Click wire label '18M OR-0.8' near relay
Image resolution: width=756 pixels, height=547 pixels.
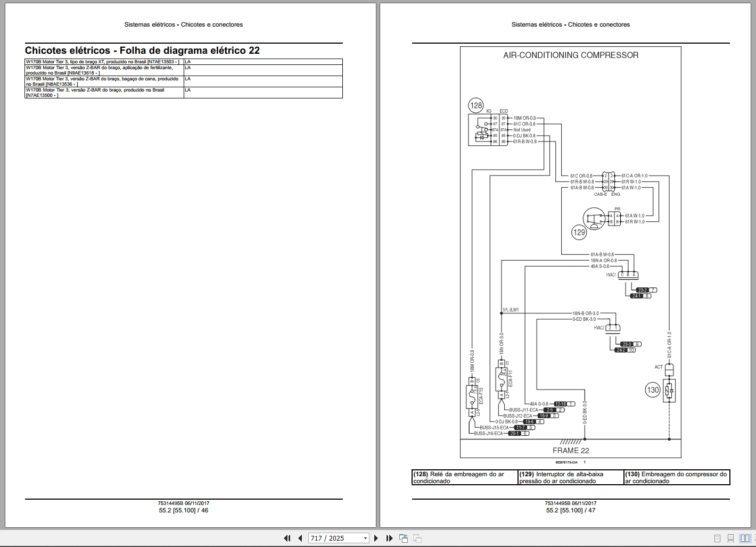[524, 118]
